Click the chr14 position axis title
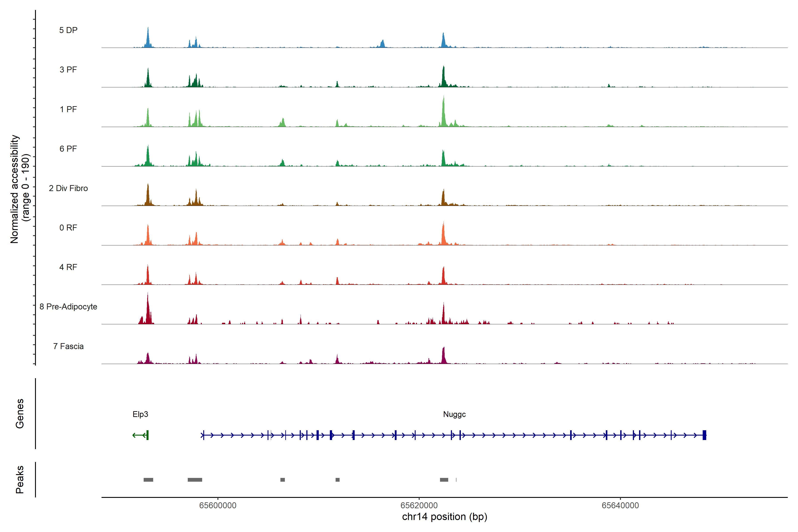 click(444, 517)
